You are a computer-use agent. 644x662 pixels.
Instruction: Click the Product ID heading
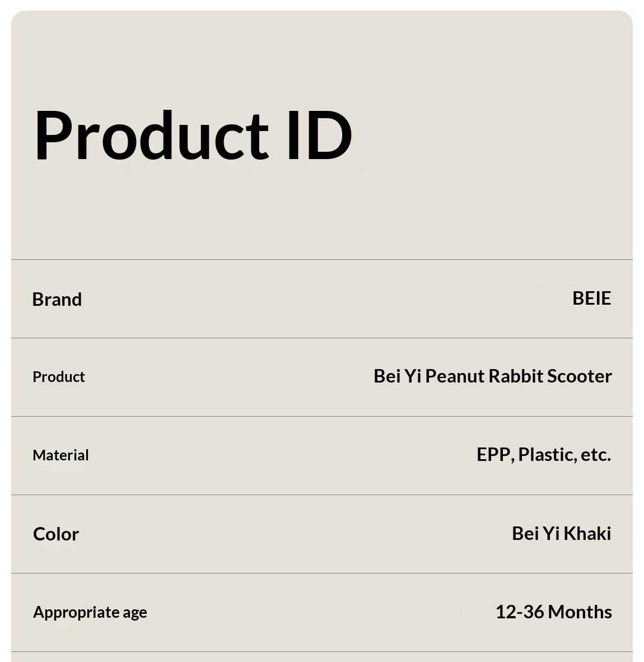pos(193,135)
